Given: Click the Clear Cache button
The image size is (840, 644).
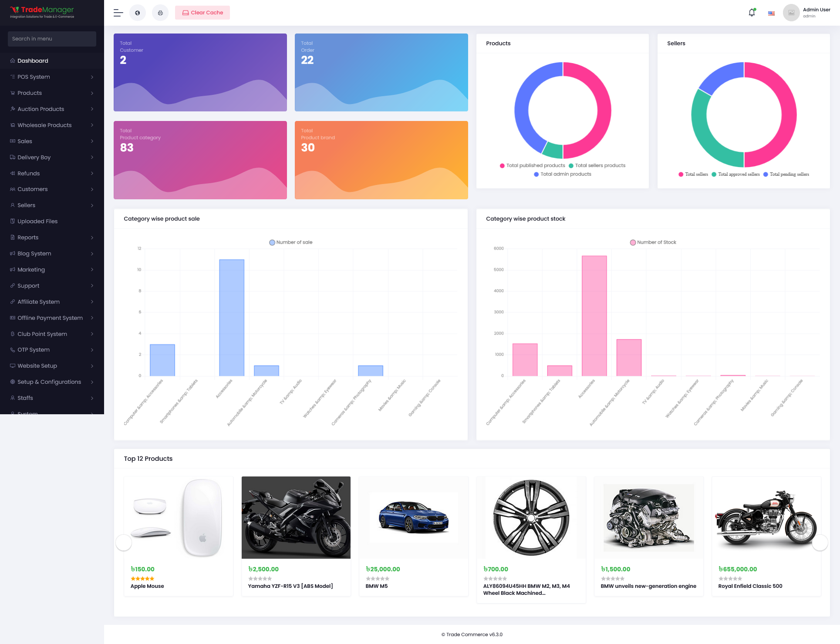Looking at the screenshot, I should 202,13.
